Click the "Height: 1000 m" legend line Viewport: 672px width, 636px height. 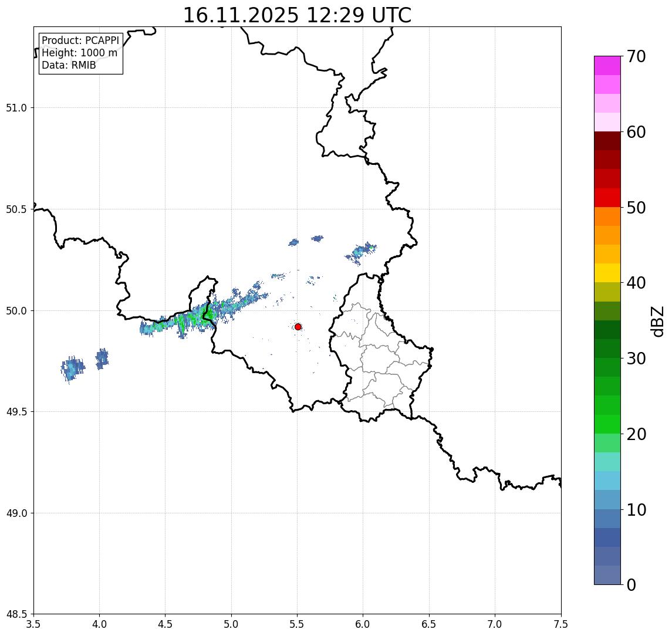79,53
